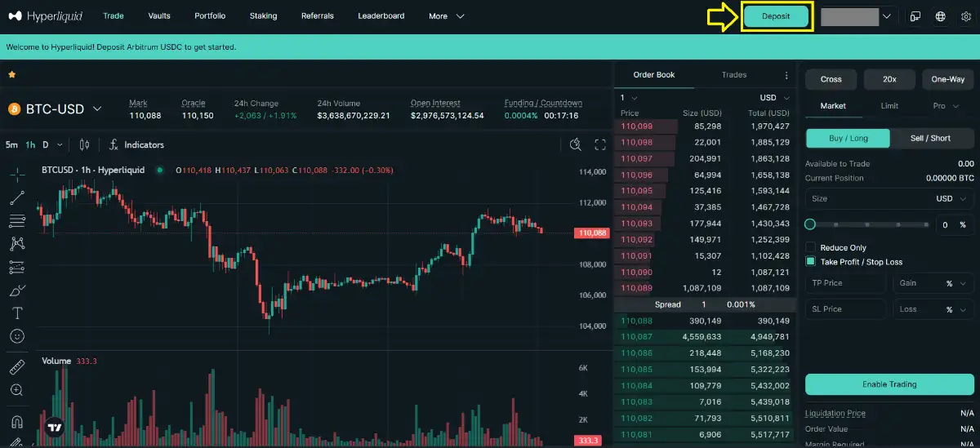This screenshot has height=448, width=980.
Task: Toggle fullscreen chart mode
Action: [600, 144]
